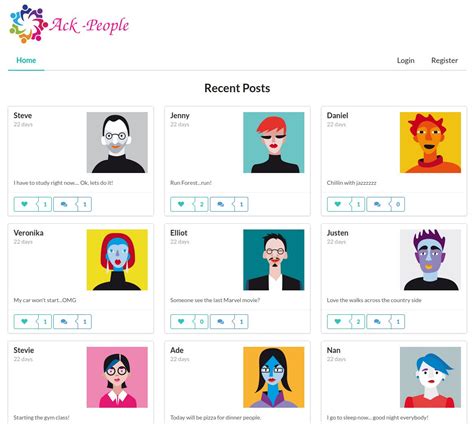Like Veronika's post with heart icon
Viewport: 474px width, 424px height.
point(25,322)
